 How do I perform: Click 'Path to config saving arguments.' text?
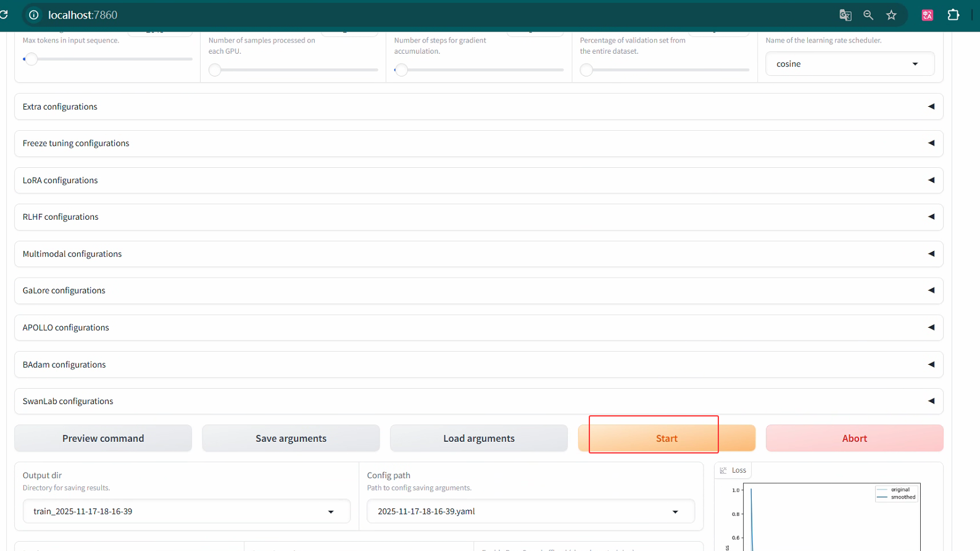pos(419,488)
